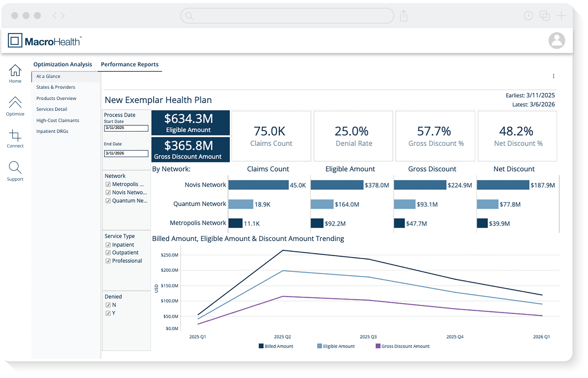Switch to the Optimization Analysis tab
This screenshot has height=378, width=588.
click(63, 64)
